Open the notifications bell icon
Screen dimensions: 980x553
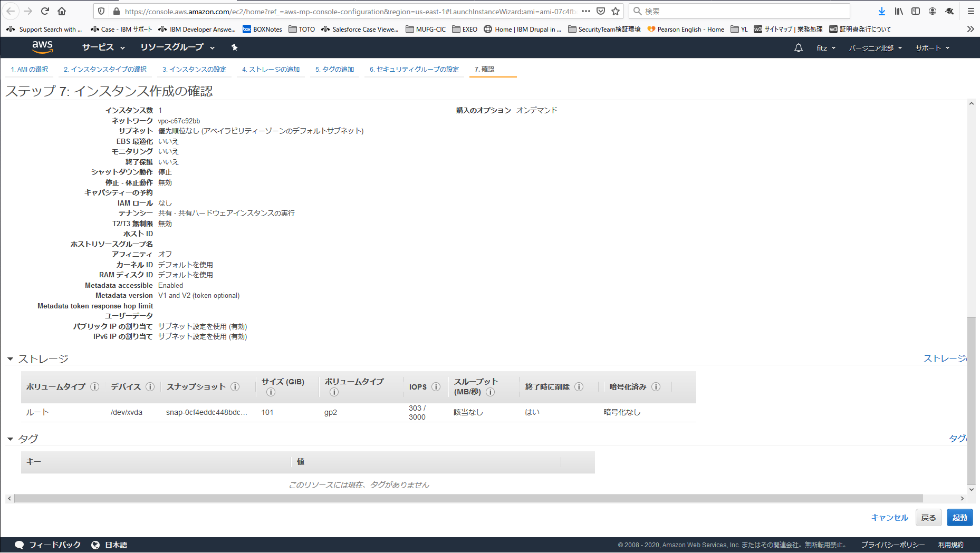click(x=798, y=47)
